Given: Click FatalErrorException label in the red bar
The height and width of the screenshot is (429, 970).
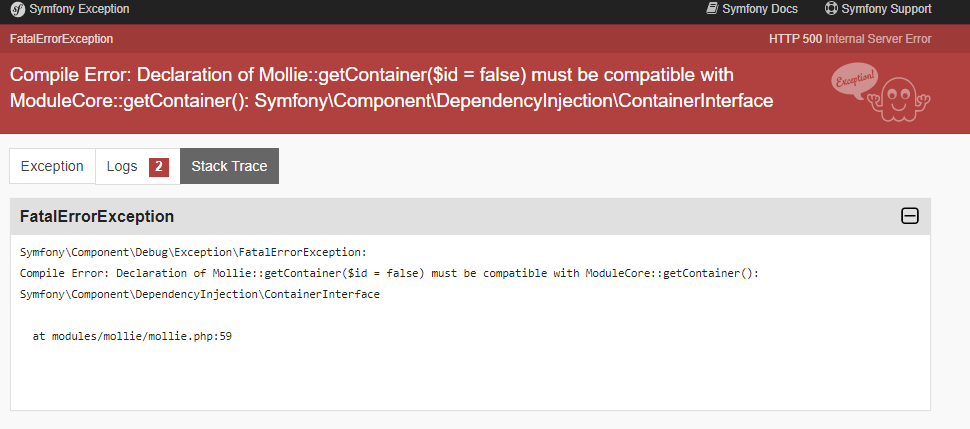Looking at the screenshot, I should pos(61,39).
